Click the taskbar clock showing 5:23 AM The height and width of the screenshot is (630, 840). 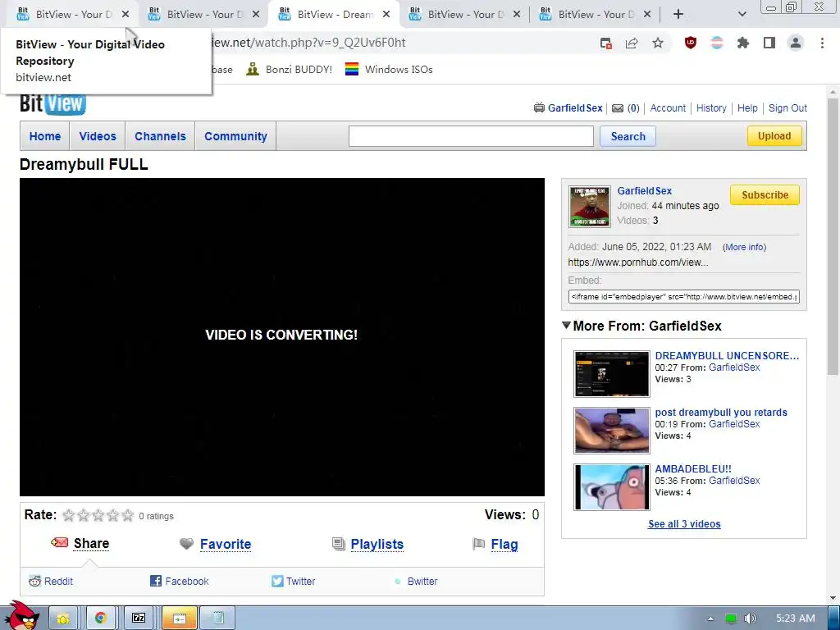click(x=795, y=619)
